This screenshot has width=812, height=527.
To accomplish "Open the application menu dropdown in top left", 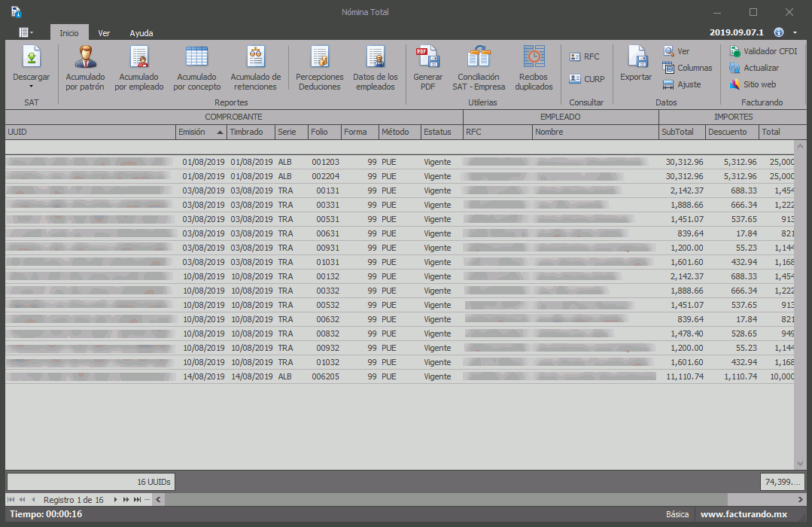I will coord(26,32).
